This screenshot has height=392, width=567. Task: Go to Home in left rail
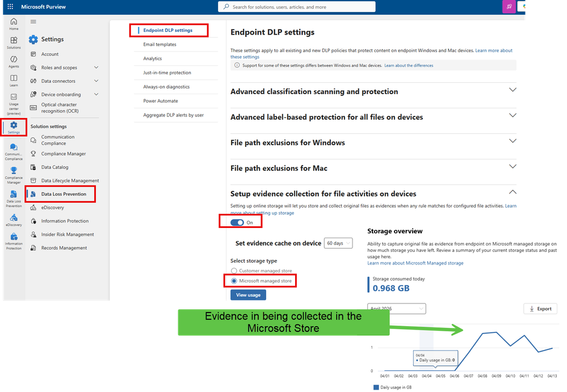tap(14, 24)
